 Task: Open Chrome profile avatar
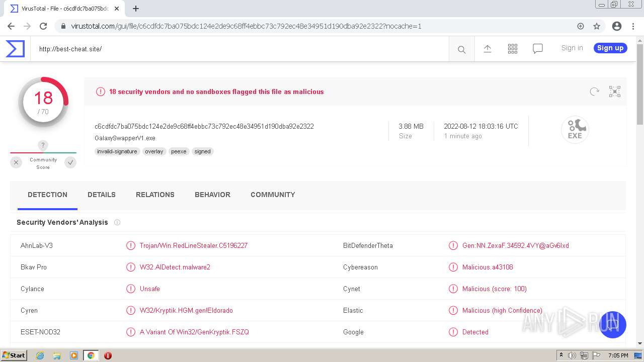(617, 26)
